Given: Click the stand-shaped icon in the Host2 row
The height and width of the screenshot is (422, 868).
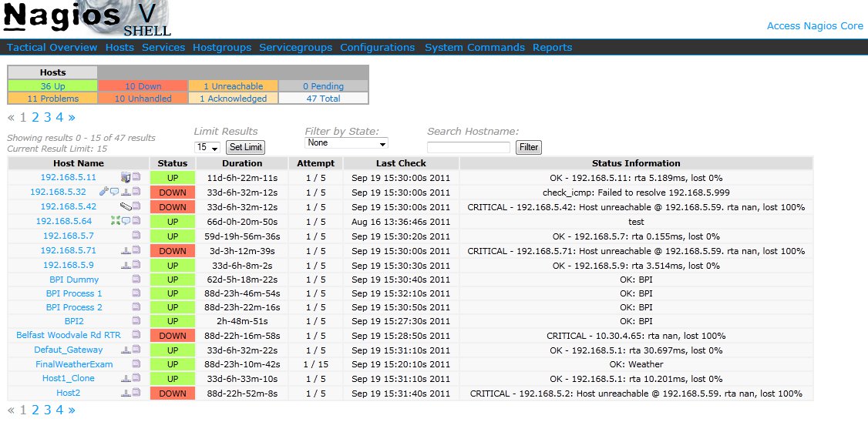Looking at the screenshot, I should [x=126, y=394].
